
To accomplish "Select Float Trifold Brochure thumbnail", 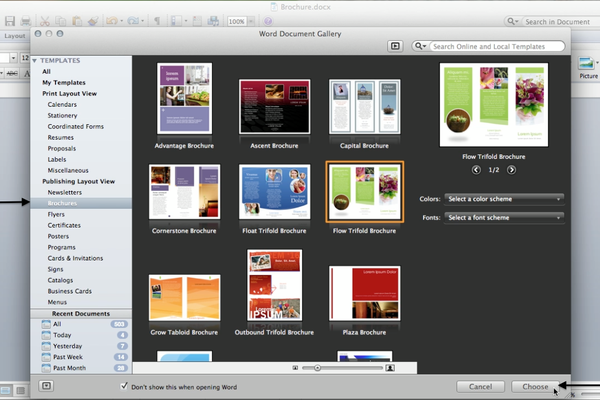I will click(274, 192).
